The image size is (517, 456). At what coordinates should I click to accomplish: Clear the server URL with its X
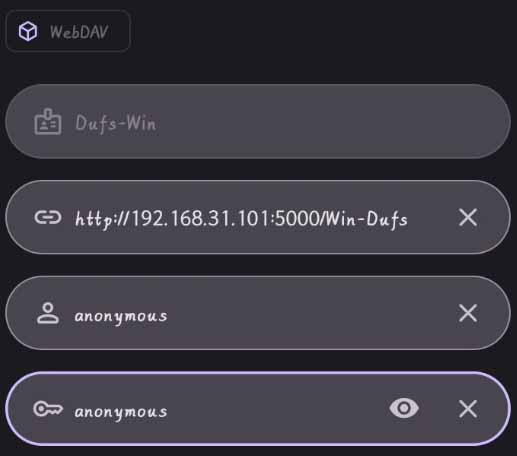468,218
